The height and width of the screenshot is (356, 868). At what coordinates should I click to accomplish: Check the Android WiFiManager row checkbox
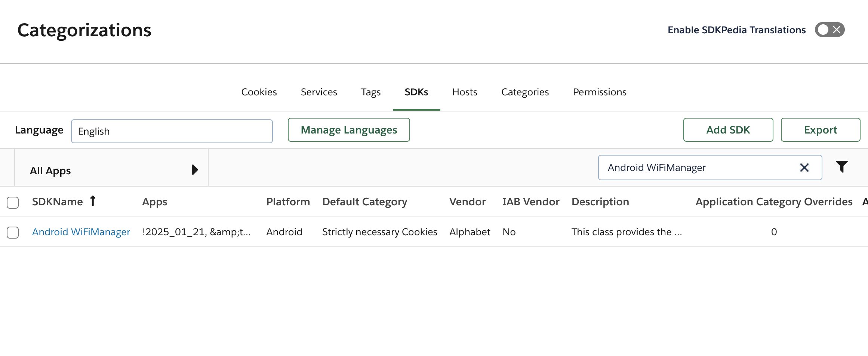(13, 232)
